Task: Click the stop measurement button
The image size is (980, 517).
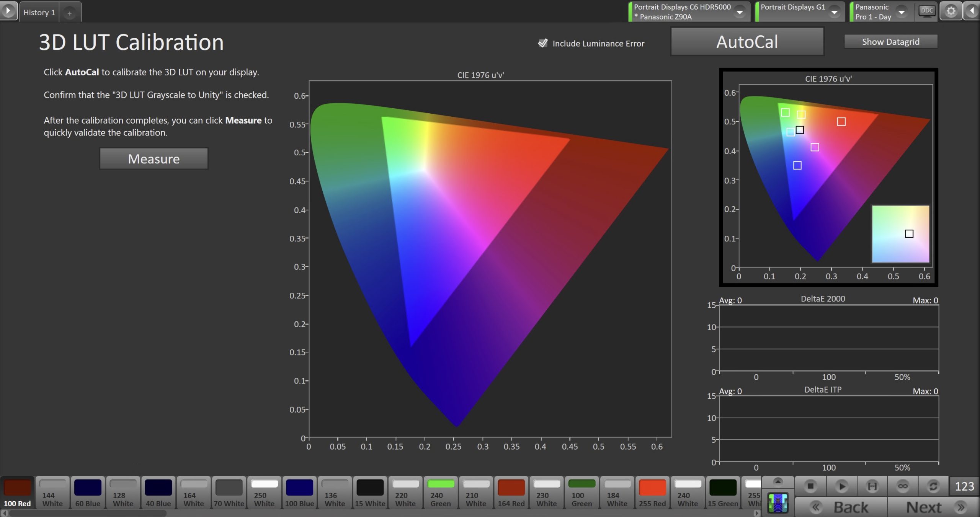Action: point(810,486)
